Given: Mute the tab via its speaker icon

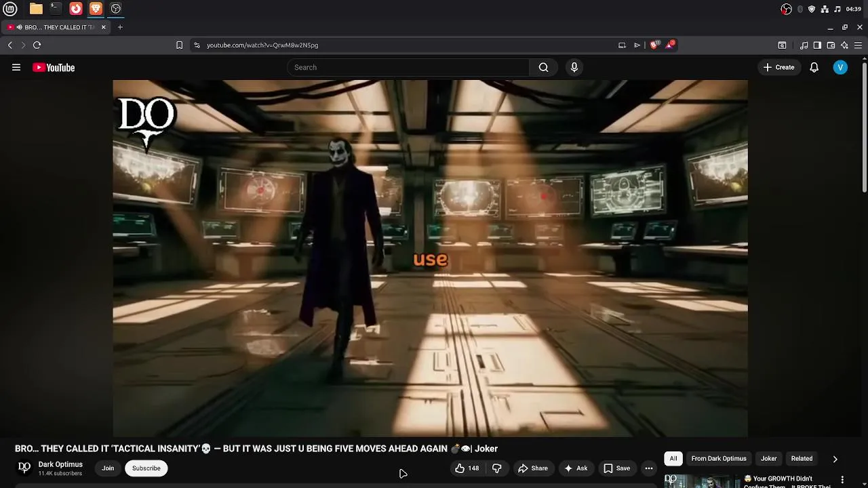Looking at the screenshot, I should pyautogui.click(x=19, y=27).
